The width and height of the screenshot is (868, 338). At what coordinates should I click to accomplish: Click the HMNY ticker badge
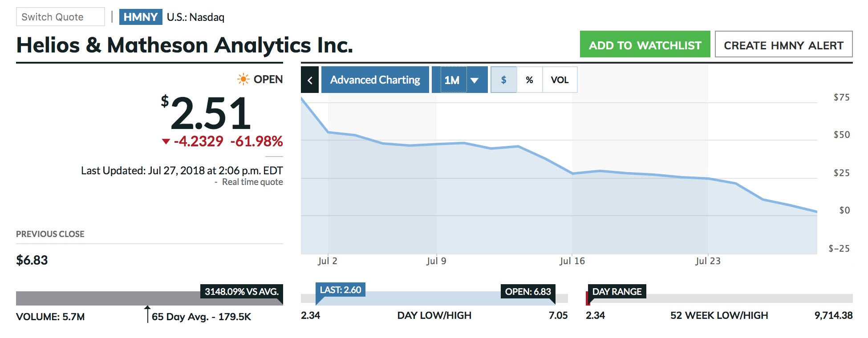141,17
